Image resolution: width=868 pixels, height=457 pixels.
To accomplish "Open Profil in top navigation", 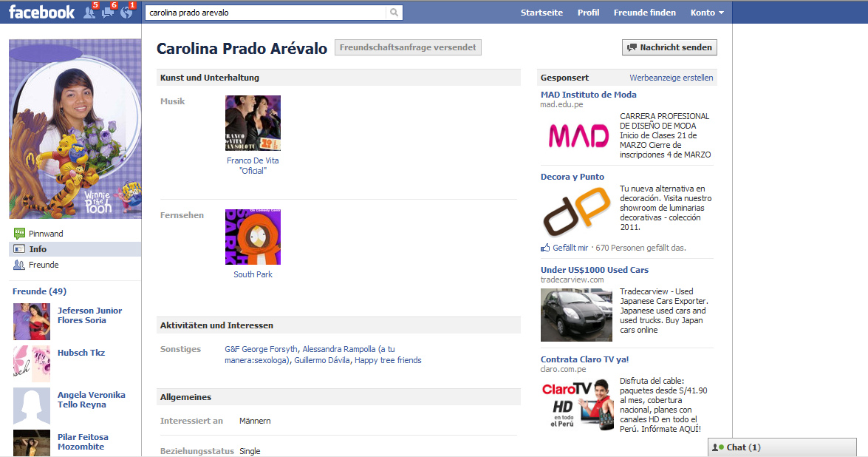I will 588,13.
